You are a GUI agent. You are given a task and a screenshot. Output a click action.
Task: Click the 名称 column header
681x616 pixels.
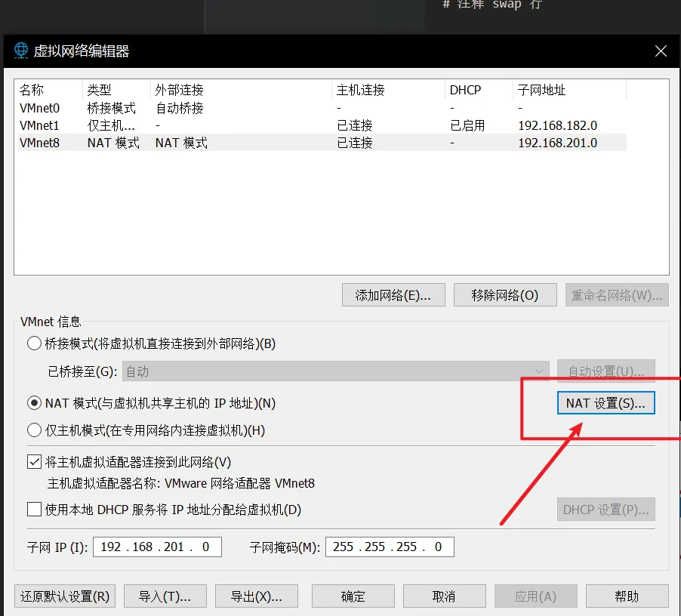[48, 90]
